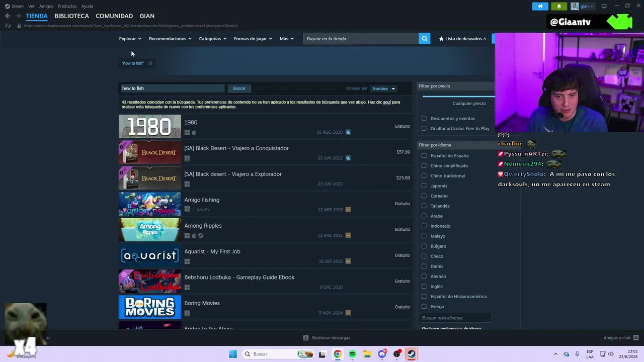Click the "aquí" link to redo search
This screenshot has width=644, height=362.
click(387, 102)
